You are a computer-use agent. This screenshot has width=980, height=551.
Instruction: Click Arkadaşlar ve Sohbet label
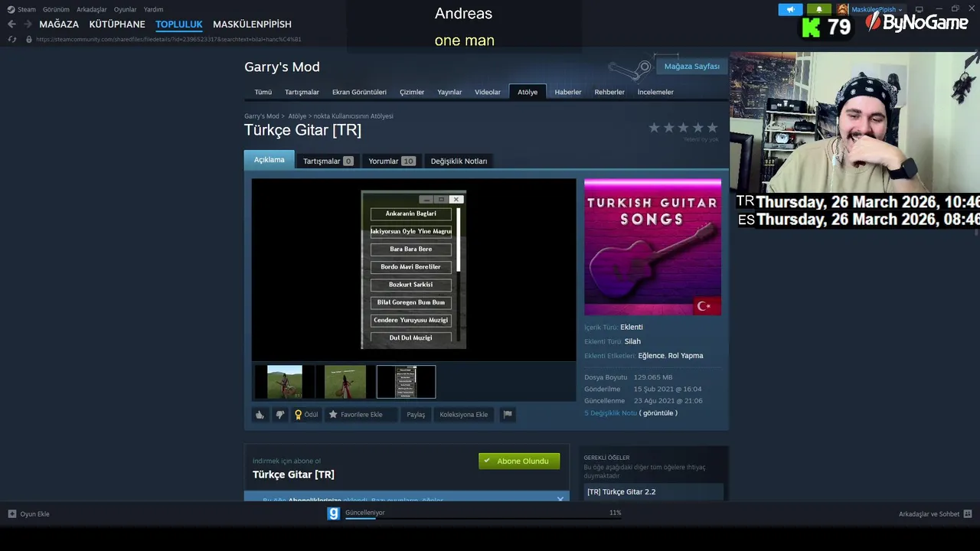pyautogui.click(x=929, y=514)
